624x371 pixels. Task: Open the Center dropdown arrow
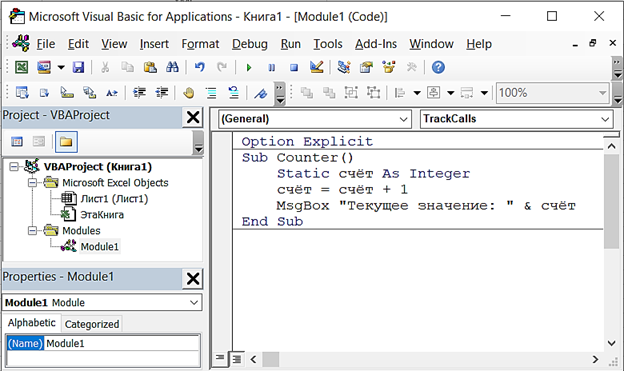point(450,93)
